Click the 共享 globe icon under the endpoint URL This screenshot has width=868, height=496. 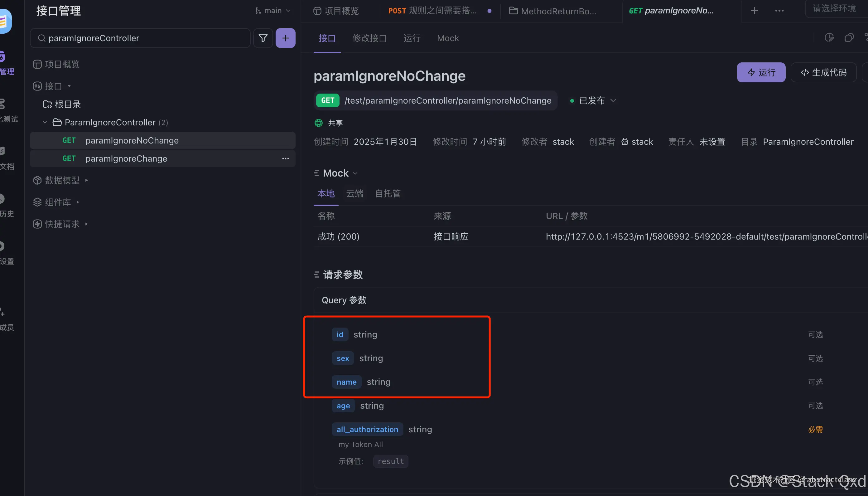pyautogui.click(x=318, y=123)
